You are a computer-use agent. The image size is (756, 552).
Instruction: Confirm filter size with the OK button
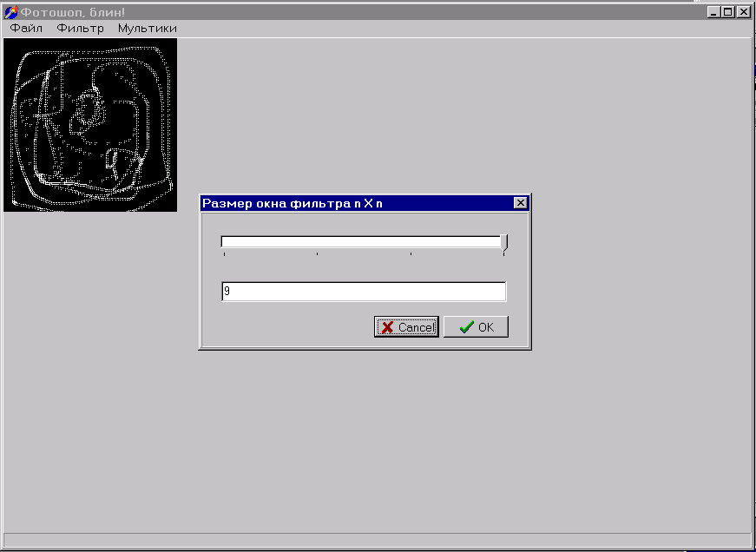click(476, 327)
